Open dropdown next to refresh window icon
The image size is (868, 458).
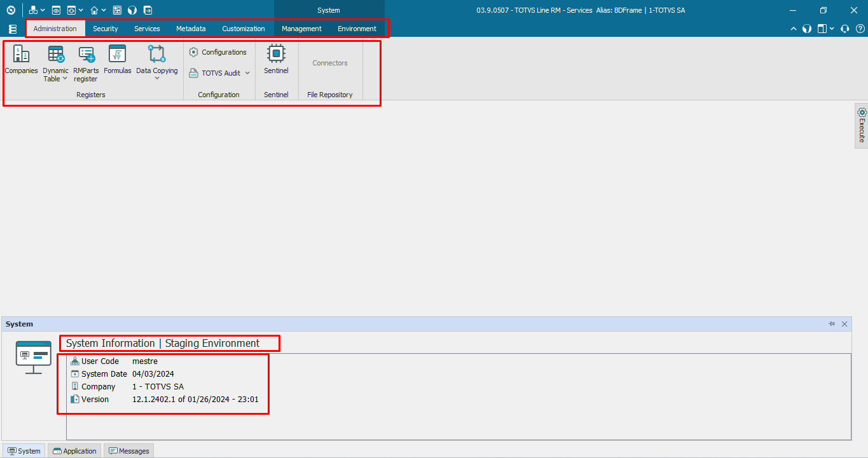tap(81, 10)
